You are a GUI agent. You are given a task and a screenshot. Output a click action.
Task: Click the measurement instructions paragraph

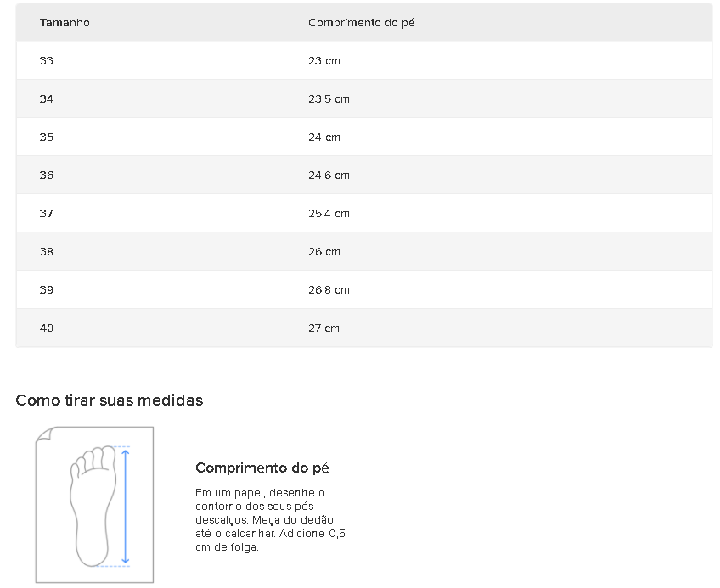tap(270, 519)
